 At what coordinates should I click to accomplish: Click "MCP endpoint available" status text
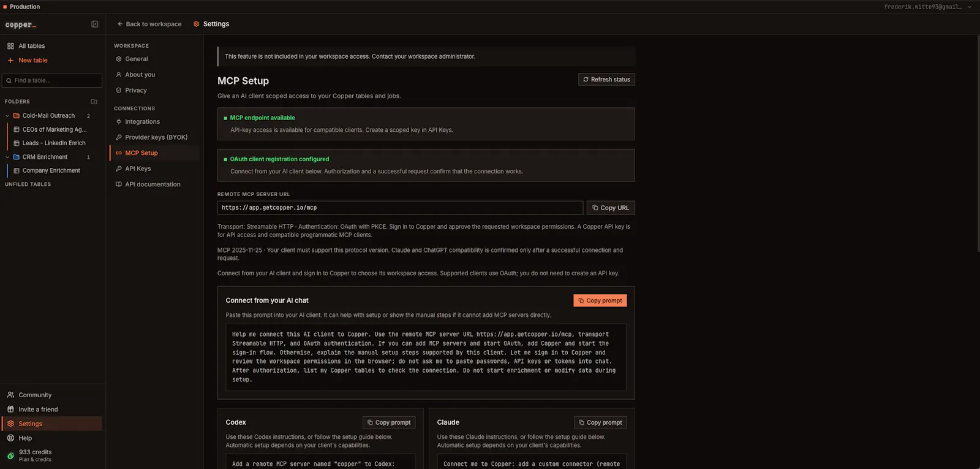tap(262, 118)
